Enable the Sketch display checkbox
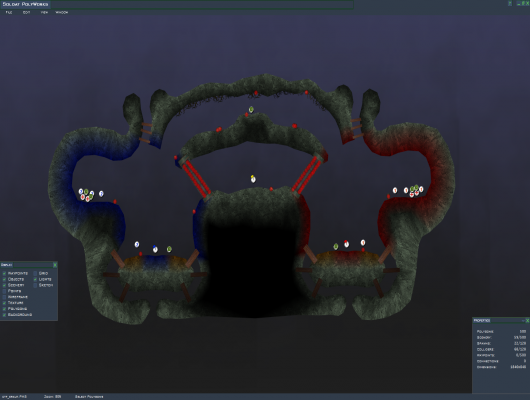Screen dimensions: 530x400 click(x=35, y=285)
